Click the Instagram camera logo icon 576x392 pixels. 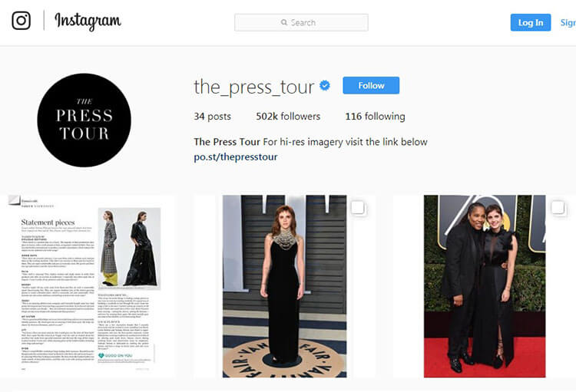click(x=21, y=21)
